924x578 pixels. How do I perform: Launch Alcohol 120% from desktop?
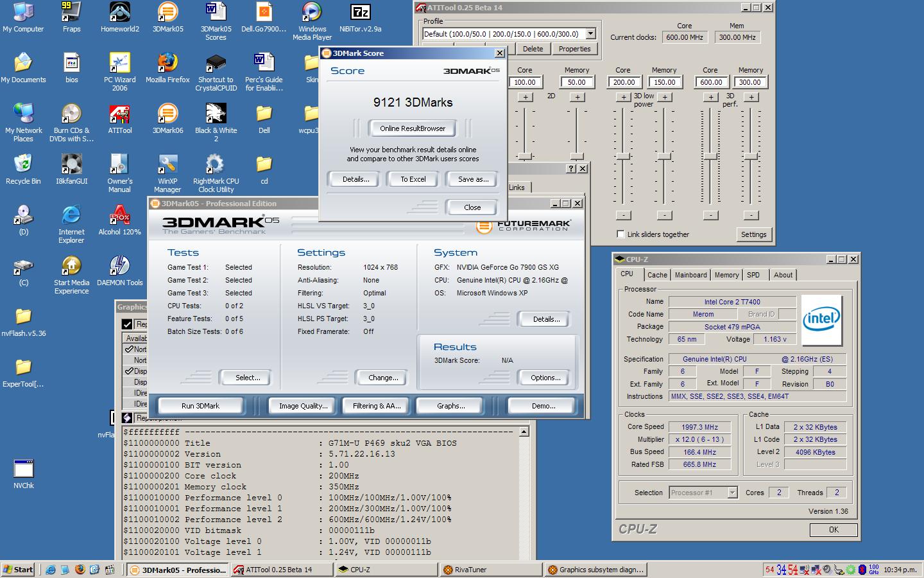coord(119,220)
